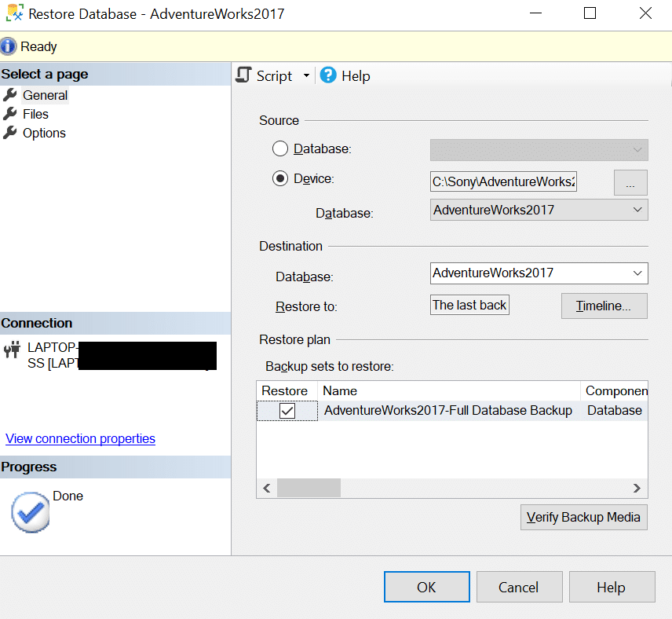Click Verify Backup Media button

point(584,517)
